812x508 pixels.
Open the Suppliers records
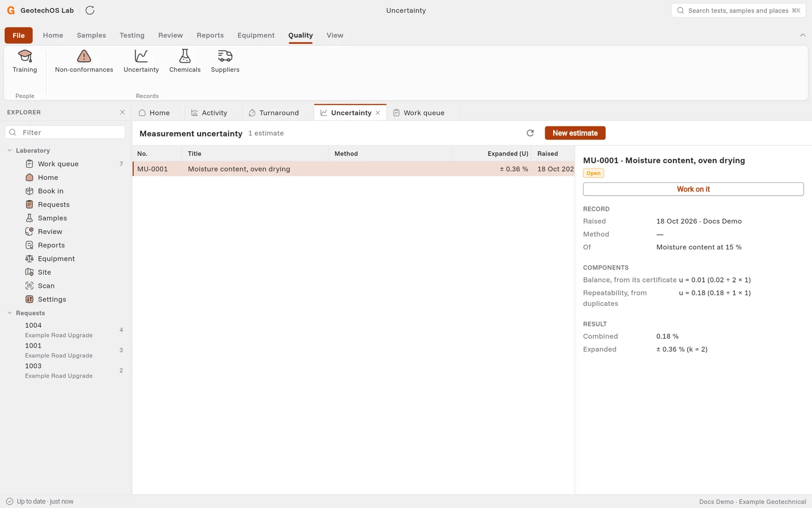pyautogui.click(x=225, y=61)
